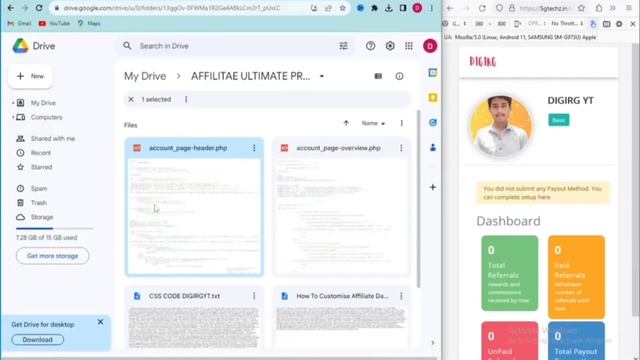Hide side panel chevron
Viewport: 640px width, 360px height.
tap(433, 343)
